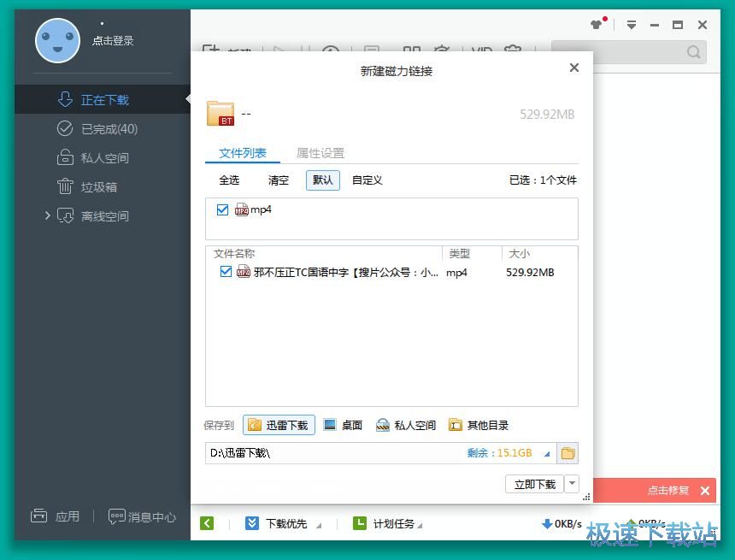Click 全选 to select all files

pos(229,180)
